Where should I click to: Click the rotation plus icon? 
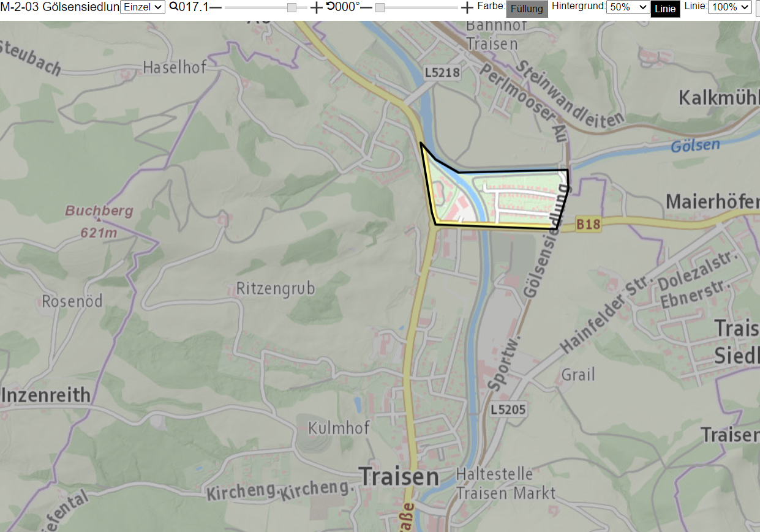[467, 7]
